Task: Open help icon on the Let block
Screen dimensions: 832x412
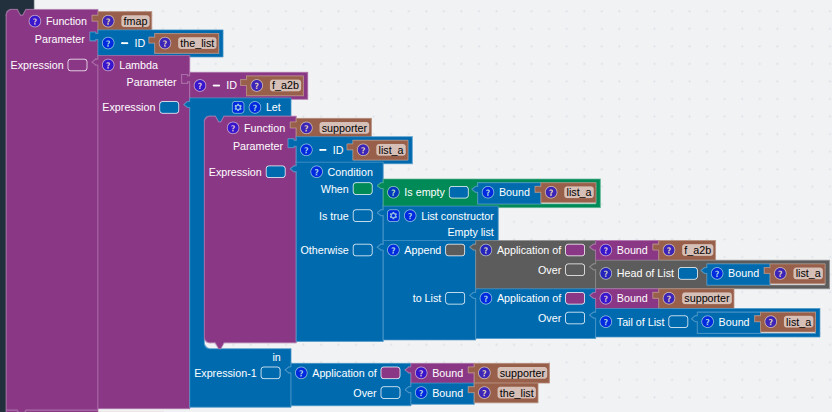Action: 255,107
